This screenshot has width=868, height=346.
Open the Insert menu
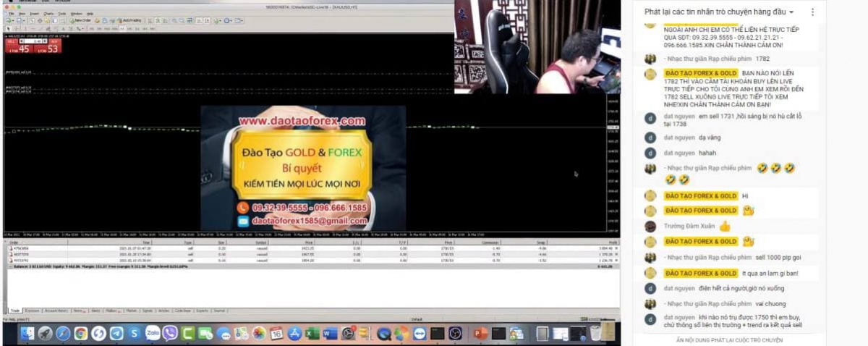pos(33,14)
